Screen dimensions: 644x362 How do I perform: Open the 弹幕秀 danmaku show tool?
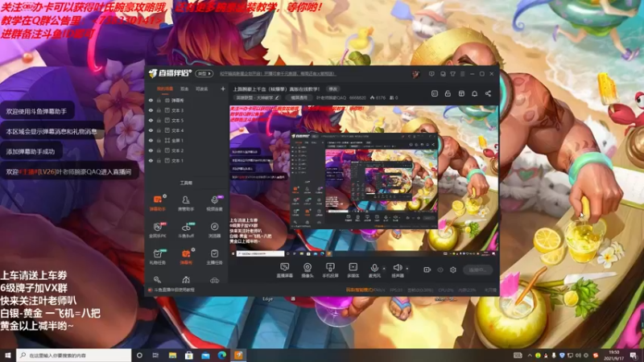click(x=186, y=257)
